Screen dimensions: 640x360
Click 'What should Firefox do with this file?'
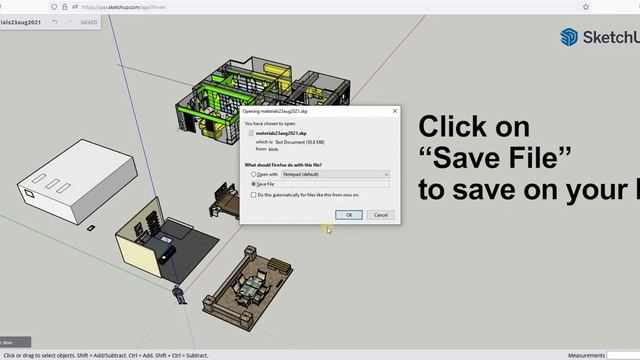283,165
